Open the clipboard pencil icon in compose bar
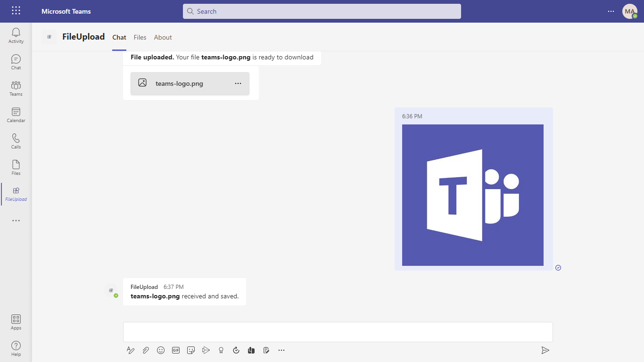This screenshot has height=362, width=644. click(x=266, y=350)
